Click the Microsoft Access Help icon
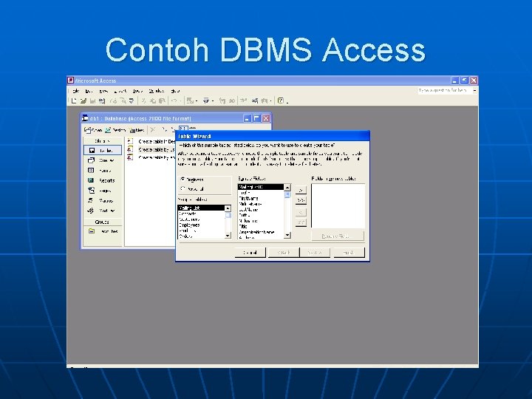 tap(281, 100)
